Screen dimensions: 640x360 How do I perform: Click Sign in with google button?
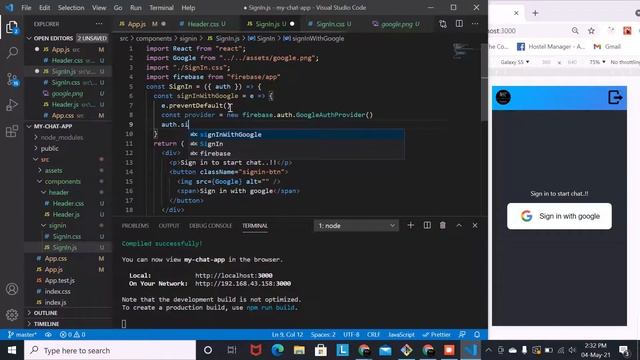[x=559, y=216]
